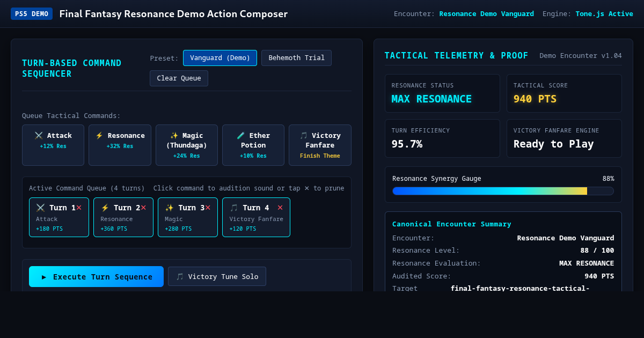Click the music note on Victory Fanfare card
Screen dimensions: 644x338
point(304,136)
